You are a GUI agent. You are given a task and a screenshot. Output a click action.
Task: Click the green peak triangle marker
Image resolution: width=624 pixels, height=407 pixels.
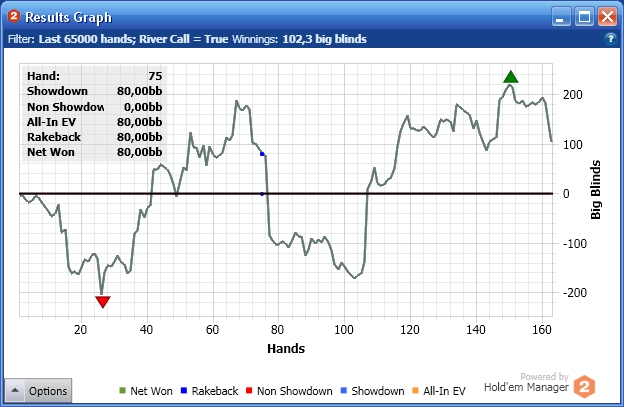pyautogui.click(x=511, y=77)
